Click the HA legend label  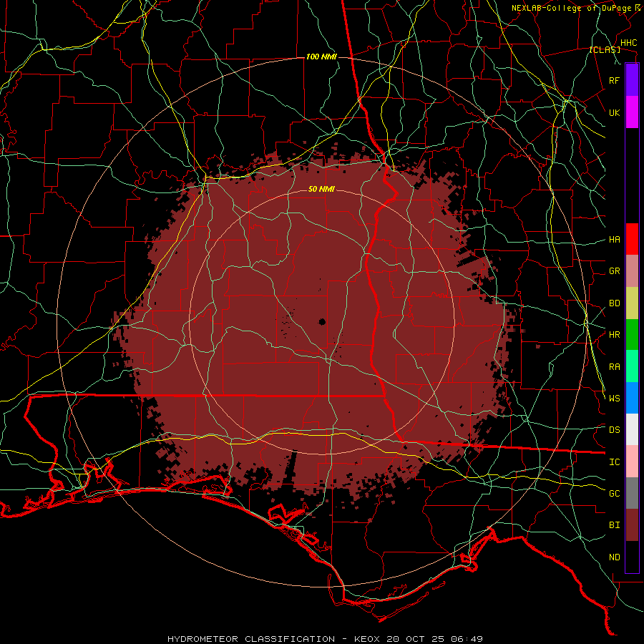tap(614, 240)
